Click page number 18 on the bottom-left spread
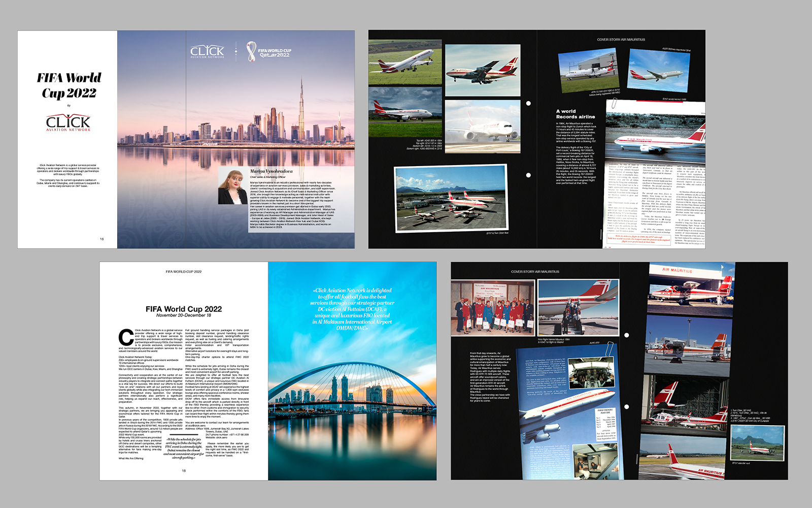 coord(184,470)
